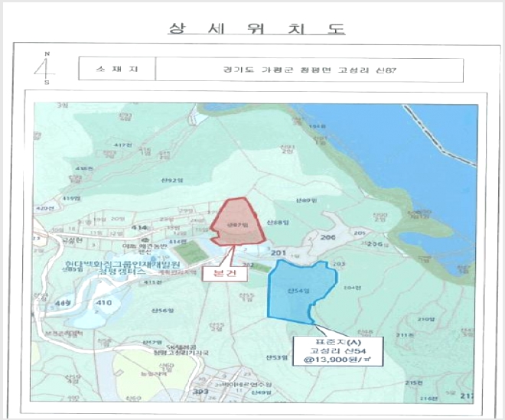Click the '204전' lot label
Image resolution: width=505 pixels, height=420 pixels.
(x=352, y=288)
